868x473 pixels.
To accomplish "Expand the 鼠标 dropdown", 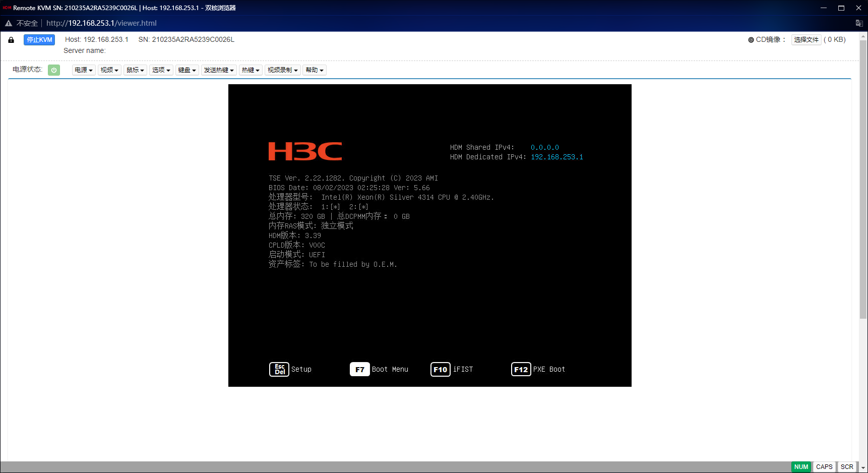I will [135, 70].
